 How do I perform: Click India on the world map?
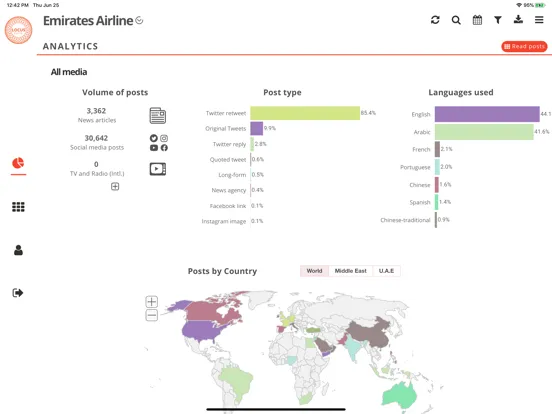click(x=352, y=348)
